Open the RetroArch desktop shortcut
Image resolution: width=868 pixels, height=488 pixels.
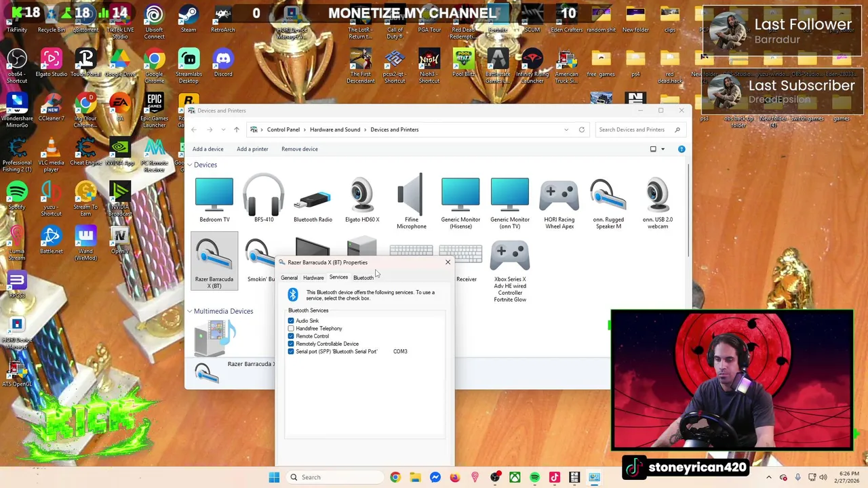[x=223, y=19]
